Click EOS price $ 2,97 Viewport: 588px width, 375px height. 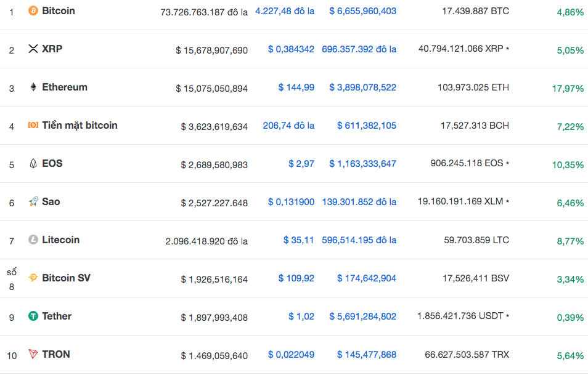pyautogui.click(x=301, y=164)
